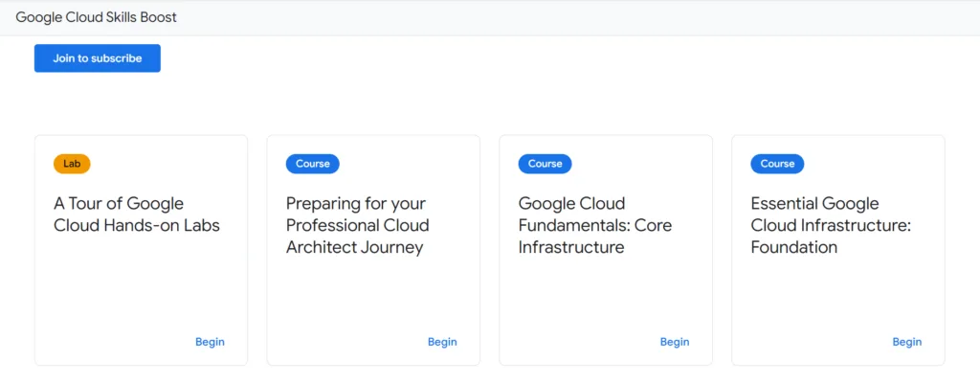The width and height of the screenshot is (980, 384).
Task: Click the Join to subscribe button
Action: pyautogui.click(x=98, y=58)
